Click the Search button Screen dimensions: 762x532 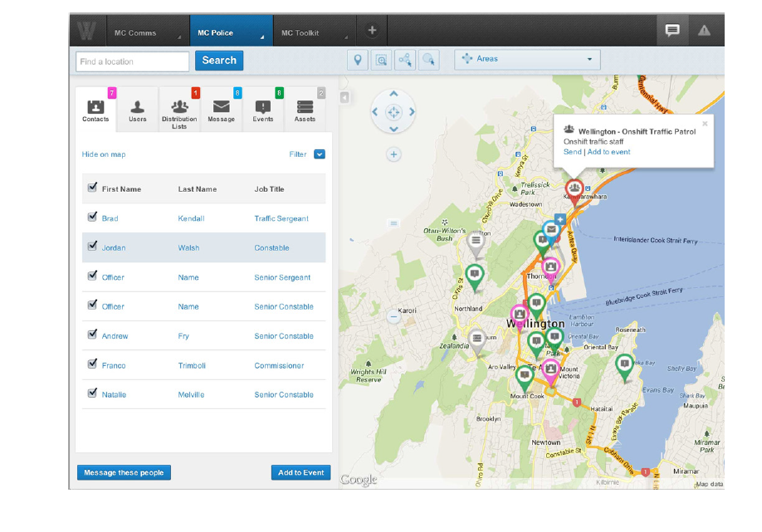(x=219, y=61)
